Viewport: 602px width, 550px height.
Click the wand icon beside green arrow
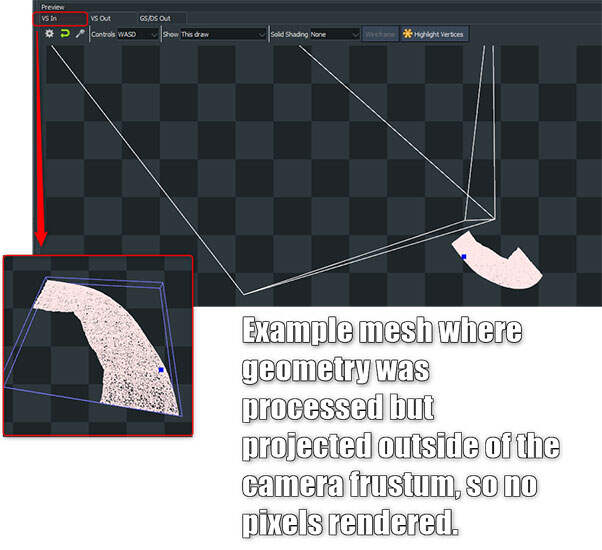pos(79,34)
